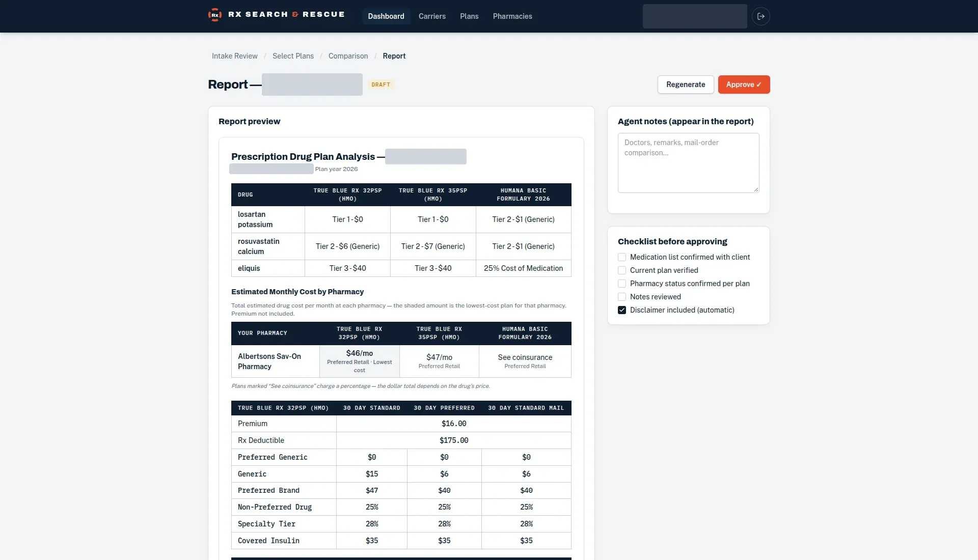Click the Covered Insulin row label
Viewport: 978px width, 560px height.
point(268,541)
